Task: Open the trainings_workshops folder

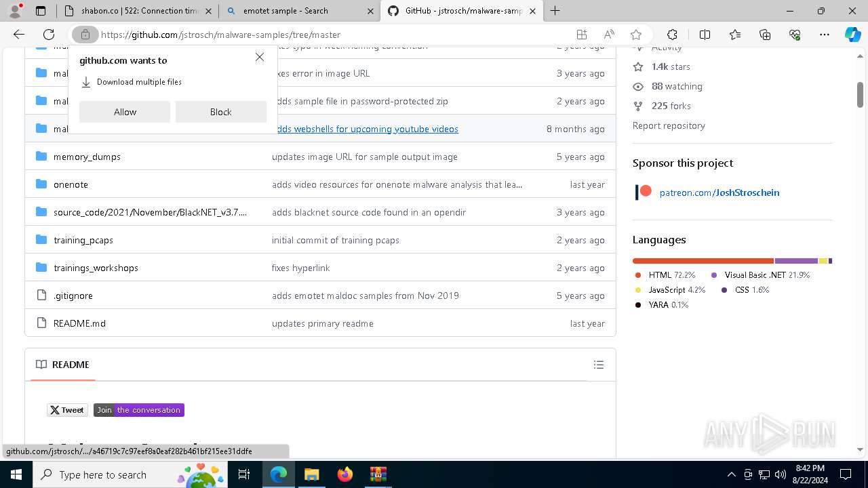Action: pyautogui.click(x=96, y=268)
